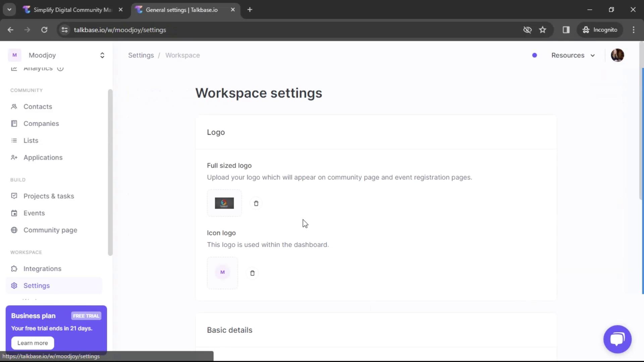Open the Settings menu item
Screen dimensions: 644x362
(36, 286)
